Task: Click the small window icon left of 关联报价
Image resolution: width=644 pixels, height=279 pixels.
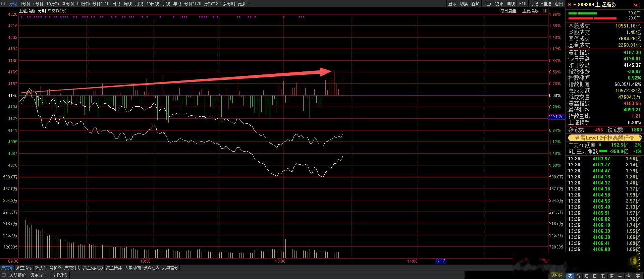Action: [x=4, y=275]
